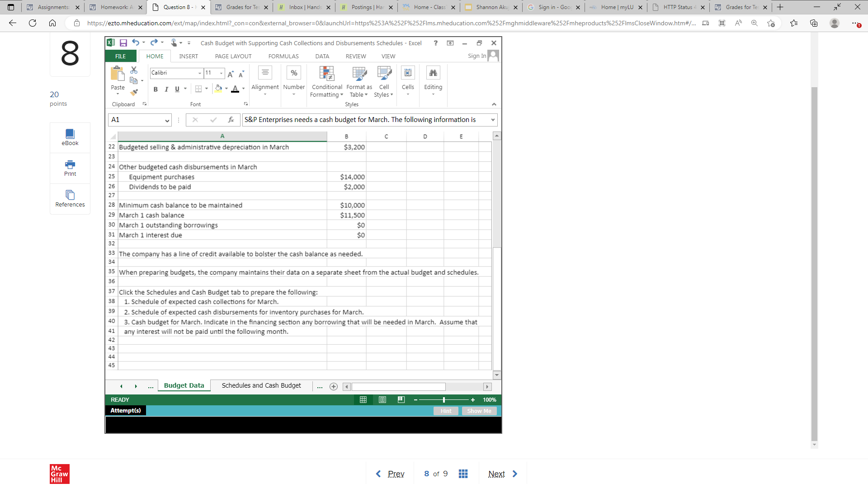
Task: Switch to Schedules and Cash Budget sheet
Action: point(261,386)
